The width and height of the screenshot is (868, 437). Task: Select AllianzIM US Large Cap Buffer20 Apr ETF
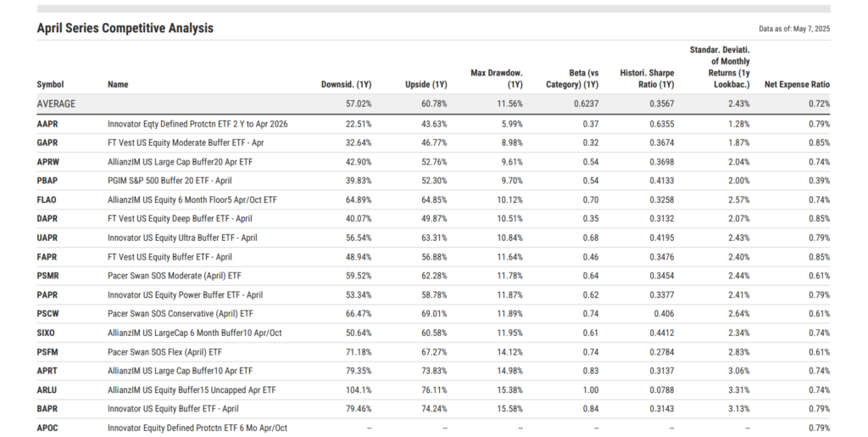tap(180, 162)
